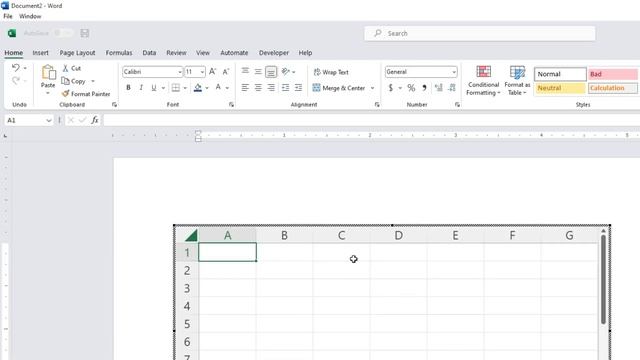The height and width of the screenshot is (360, 640).
Task: Bottom align cell contents
Action: pyautogui.click(x=271, y=71)
